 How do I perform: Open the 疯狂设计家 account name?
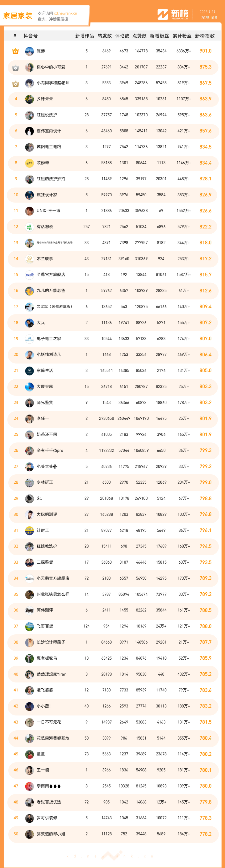(x=47, y=195)
